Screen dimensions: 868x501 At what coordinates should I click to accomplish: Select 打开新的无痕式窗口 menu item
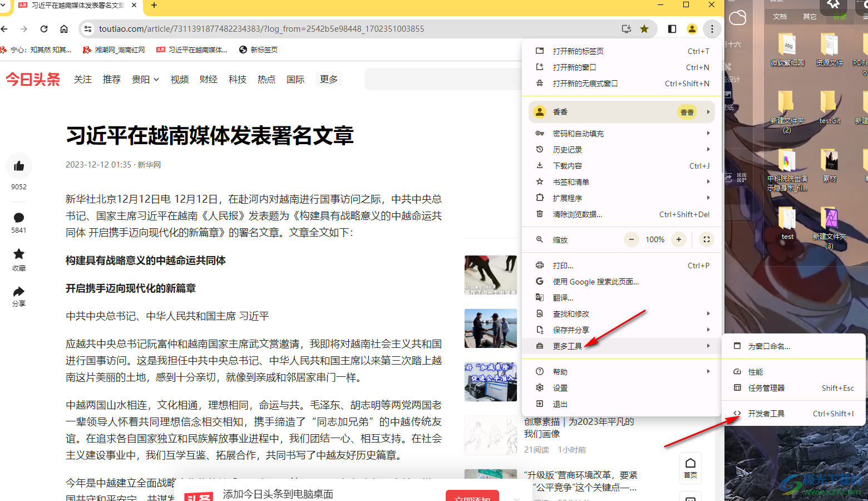point(622,83)
